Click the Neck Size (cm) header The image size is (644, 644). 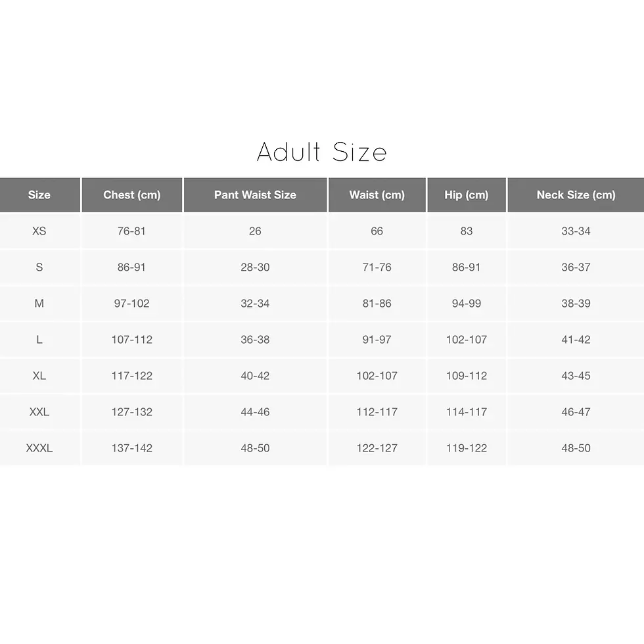[x=576, y=195]
